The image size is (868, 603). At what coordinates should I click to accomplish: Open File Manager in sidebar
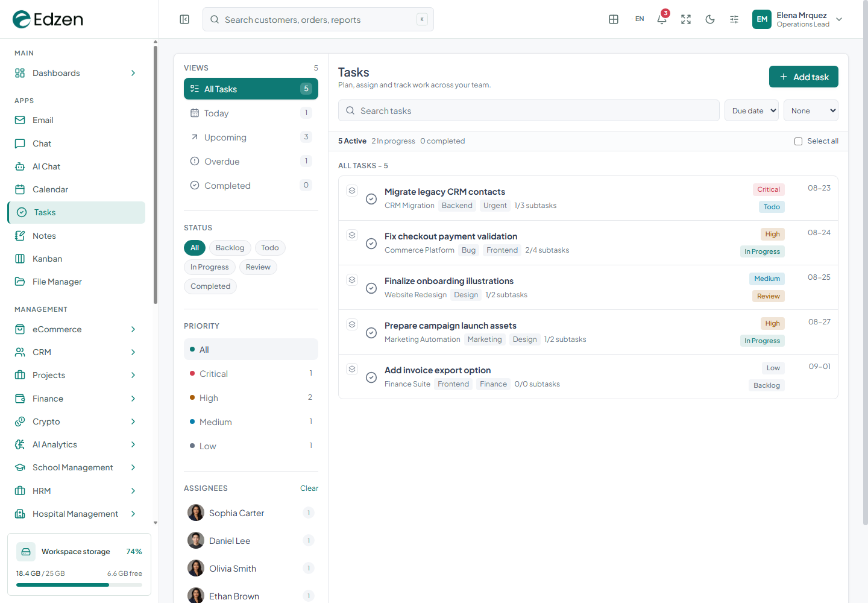pyautogui.click(x=76, y=282)
